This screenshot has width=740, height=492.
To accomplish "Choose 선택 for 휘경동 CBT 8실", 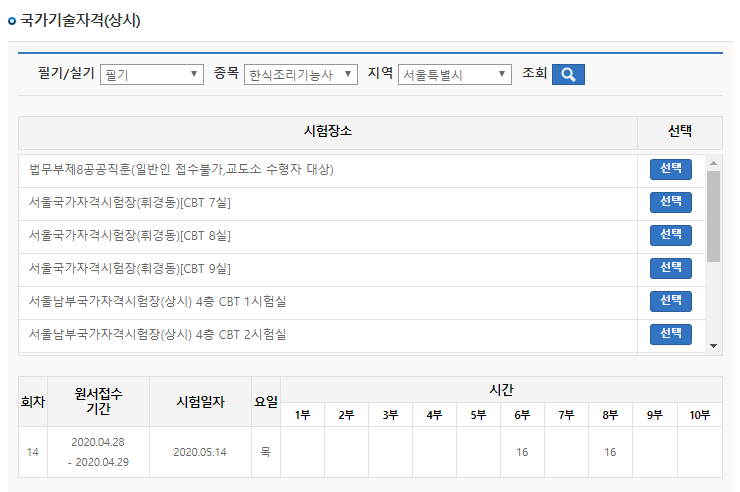I will (x=670, y=235).
